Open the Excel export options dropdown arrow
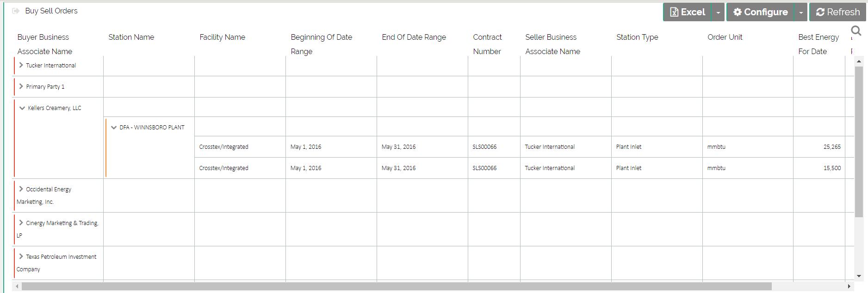 (x=718, y=12)
